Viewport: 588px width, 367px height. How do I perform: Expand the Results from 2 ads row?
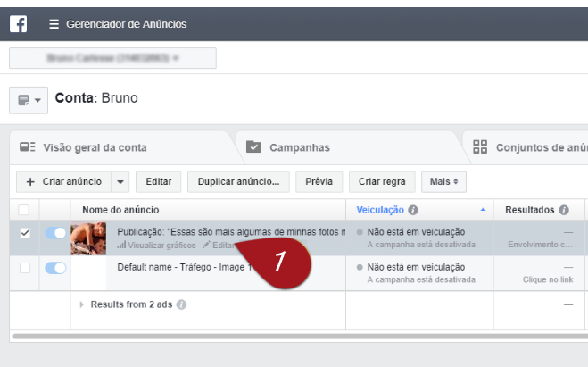pos(83,304)
